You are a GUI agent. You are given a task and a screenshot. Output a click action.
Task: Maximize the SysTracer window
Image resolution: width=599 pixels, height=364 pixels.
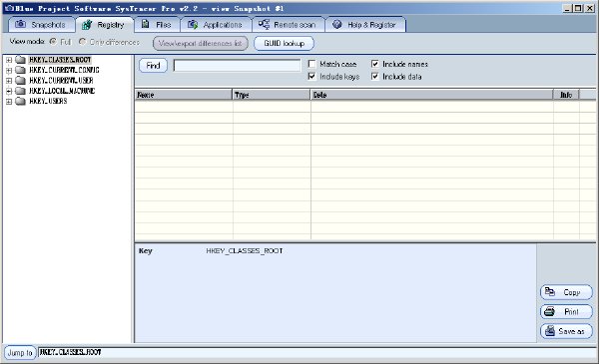(578, 8)
